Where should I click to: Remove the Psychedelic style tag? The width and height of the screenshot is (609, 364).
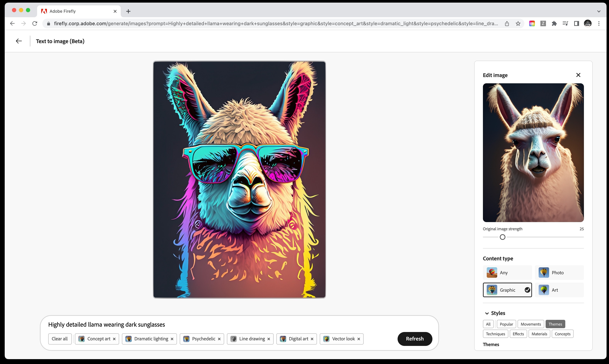click(219, 339)
